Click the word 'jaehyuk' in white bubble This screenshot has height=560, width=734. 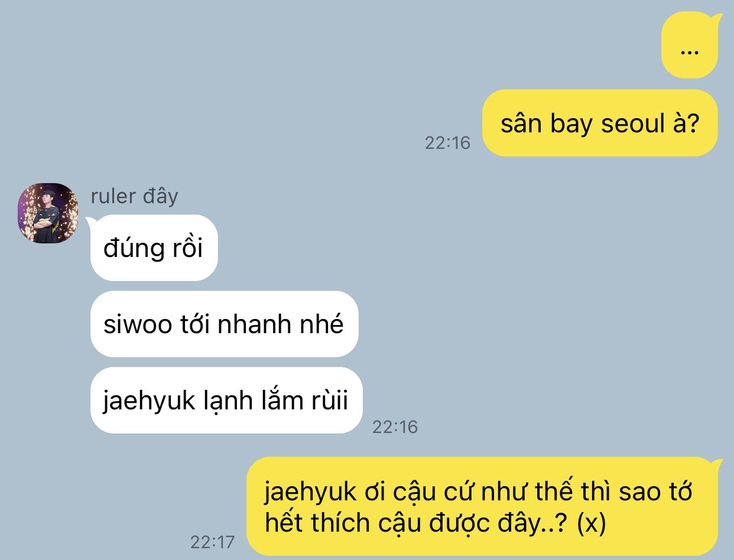149,402
